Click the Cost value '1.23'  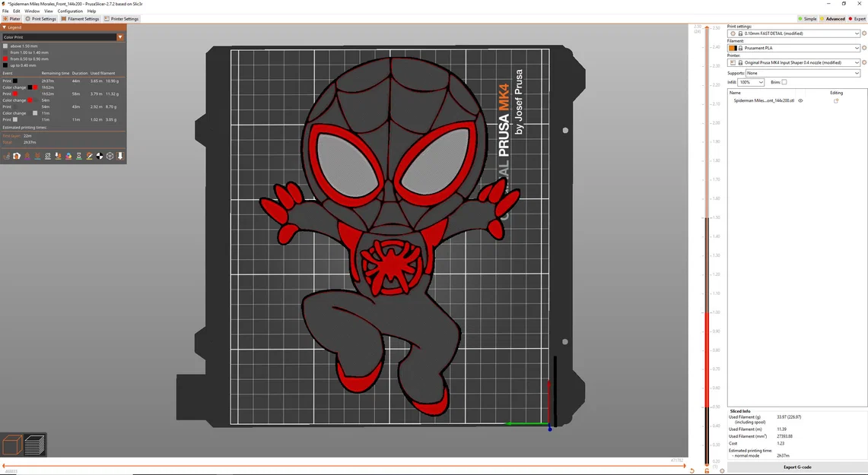point(781,444)
